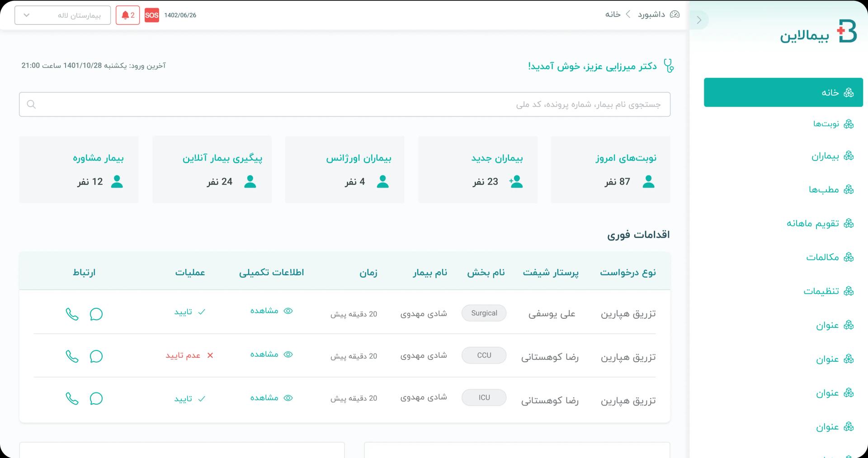Click the icon beside تنظیمات in sidebar
The image size is (868, 458).
[849, 291]
